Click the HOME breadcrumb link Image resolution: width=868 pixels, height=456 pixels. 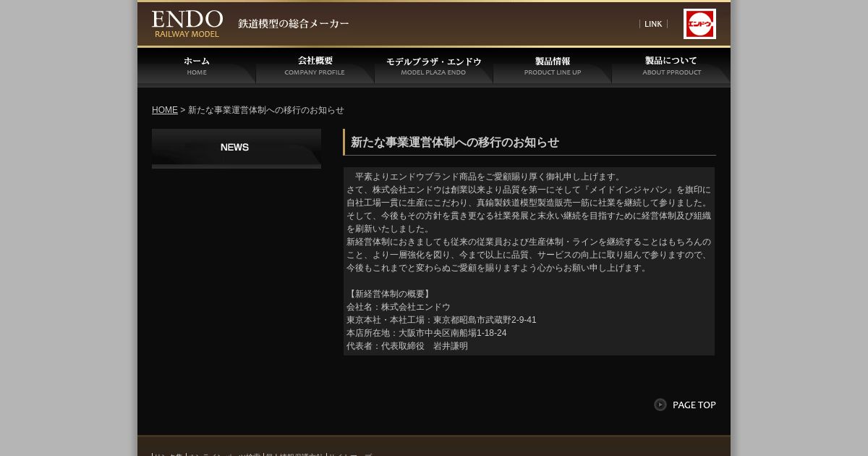[165, 110]
